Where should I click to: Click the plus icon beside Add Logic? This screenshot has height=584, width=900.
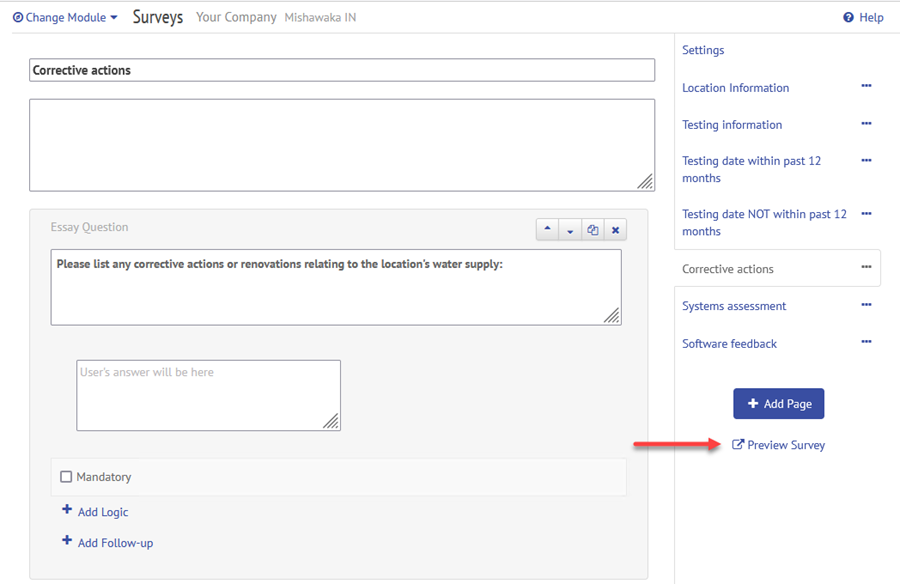click(x=67, y=510)
